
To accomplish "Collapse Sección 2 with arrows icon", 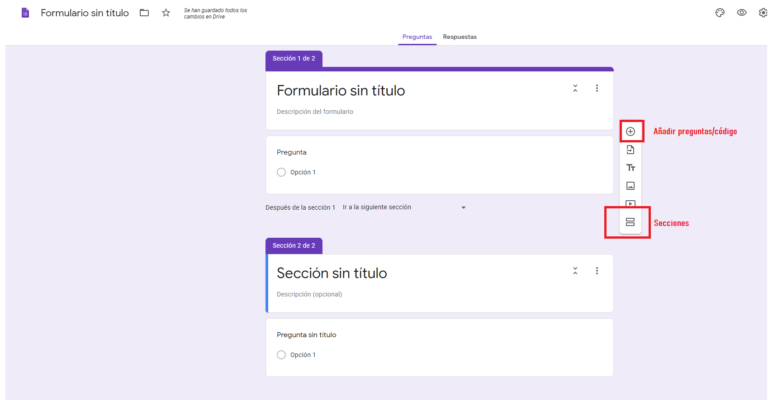I will click(575, 271).
